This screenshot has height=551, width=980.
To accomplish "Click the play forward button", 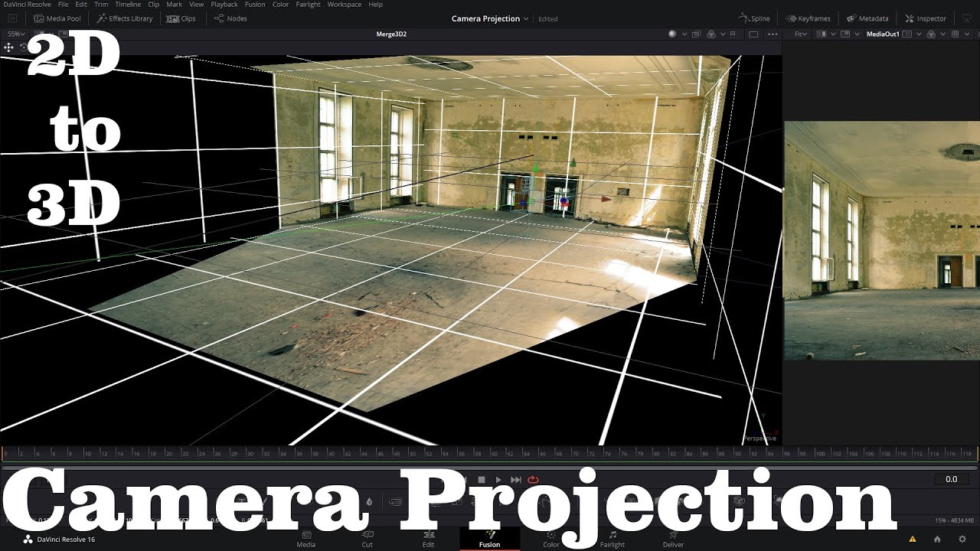I will (498, 480).
